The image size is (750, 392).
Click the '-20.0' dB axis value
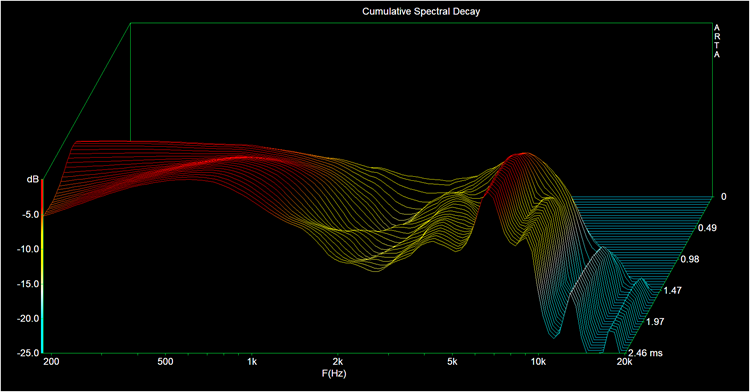[28, 318]
